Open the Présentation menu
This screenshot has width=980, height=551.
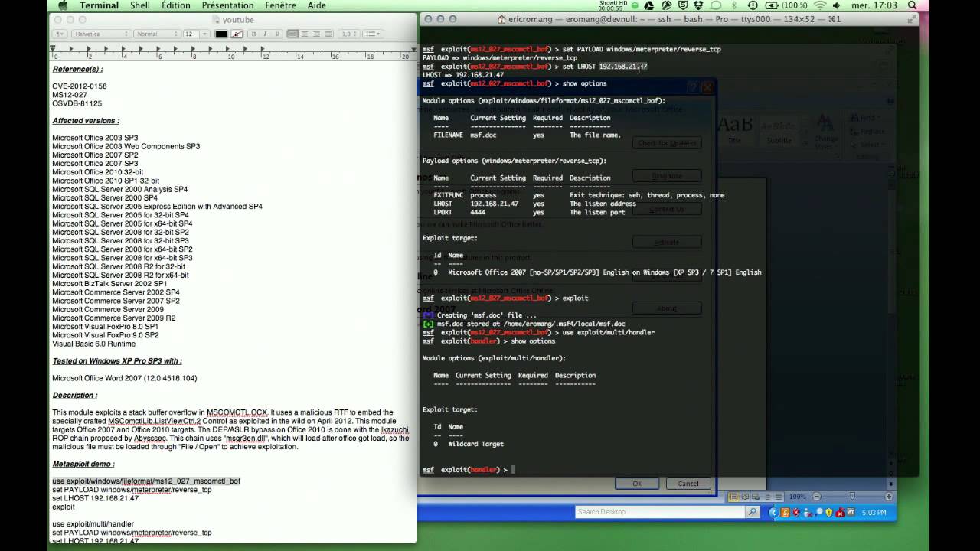227,5
